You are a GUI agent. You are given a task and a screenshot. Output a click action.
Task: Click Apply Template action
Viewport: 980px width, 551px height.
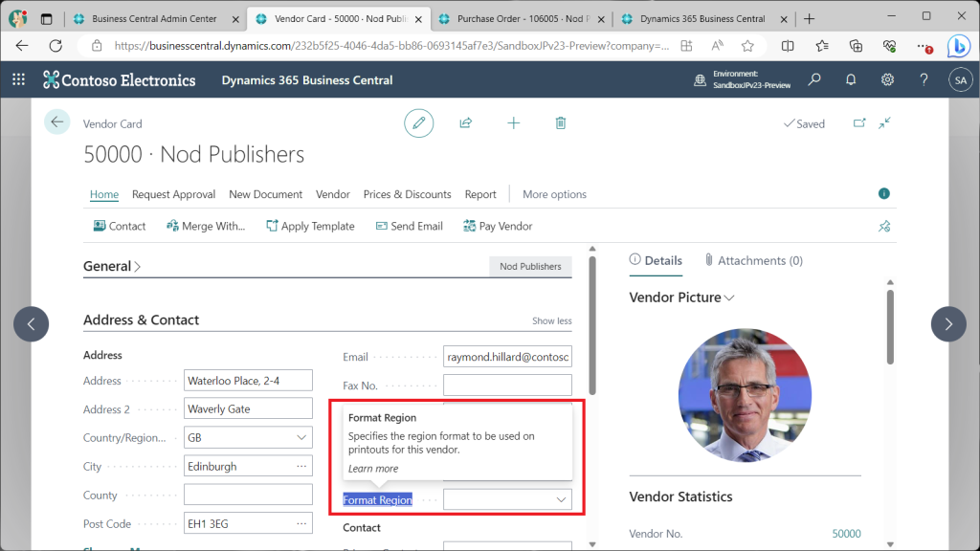coord(310,226)
